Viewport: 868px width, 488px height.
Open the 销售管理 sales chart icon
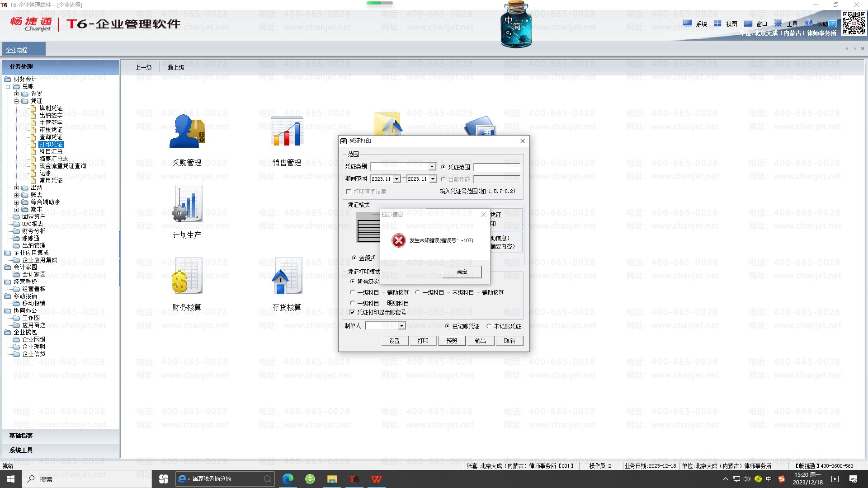tap(287, 131)
